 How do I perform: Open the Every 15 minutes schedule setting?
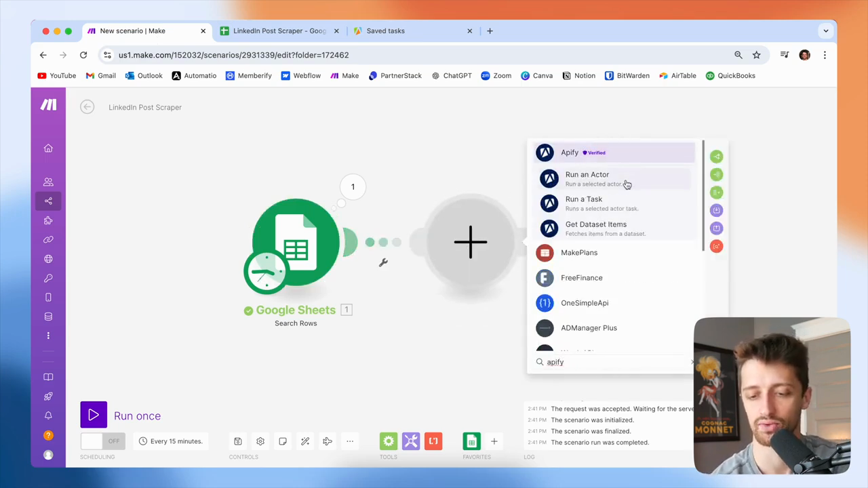(170, 441)
